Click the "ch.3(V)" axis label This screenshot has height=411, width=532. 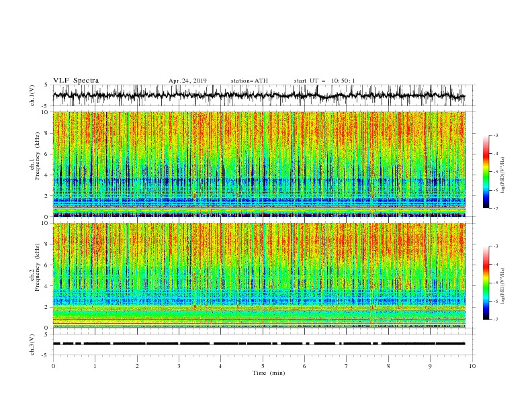(x=32, y=345)
